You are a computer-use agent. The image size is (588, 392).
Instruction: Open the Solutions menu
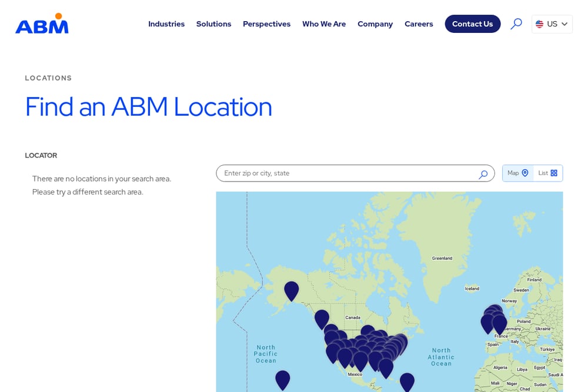pos(214,24)
